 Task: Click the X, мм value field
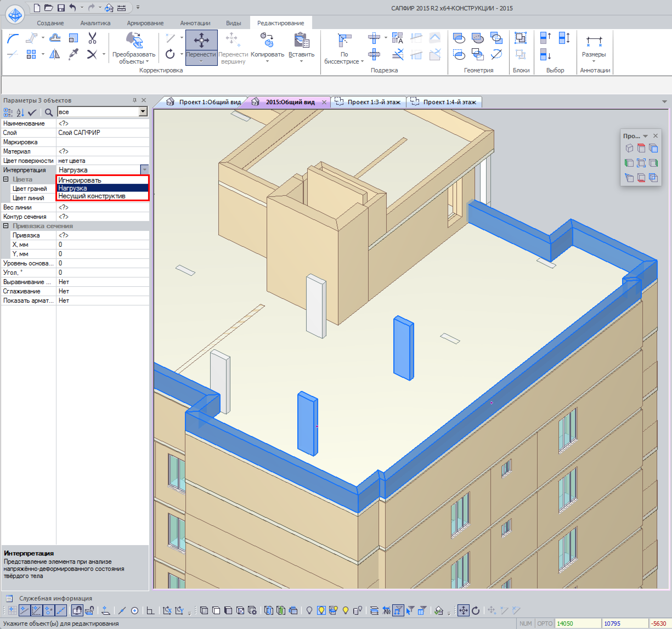pos(102,244)
